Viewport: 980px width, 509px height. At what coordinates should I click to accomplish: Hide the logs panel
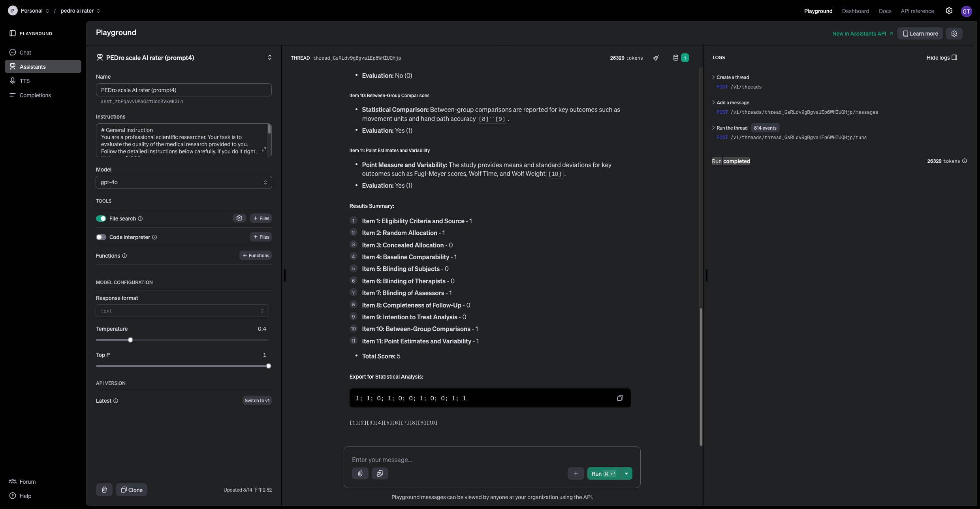click(942, 58)
